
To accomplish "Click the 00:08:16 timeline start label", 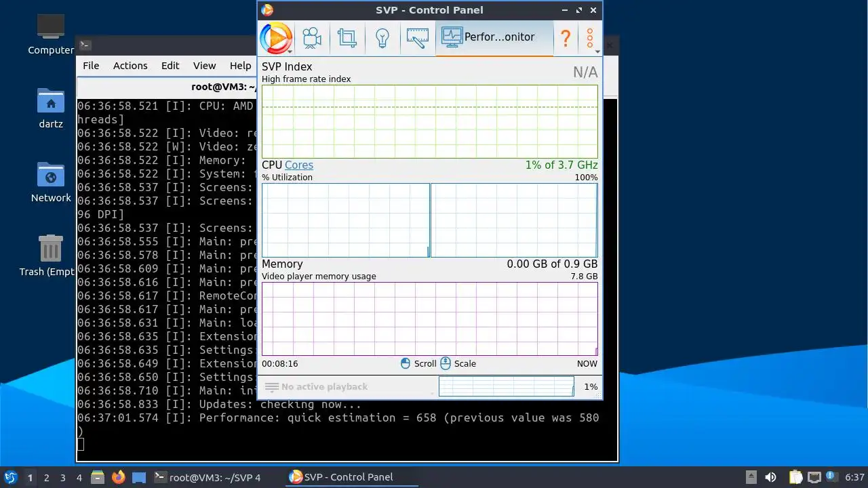I will pyautogui.click(x=280, y=363).
